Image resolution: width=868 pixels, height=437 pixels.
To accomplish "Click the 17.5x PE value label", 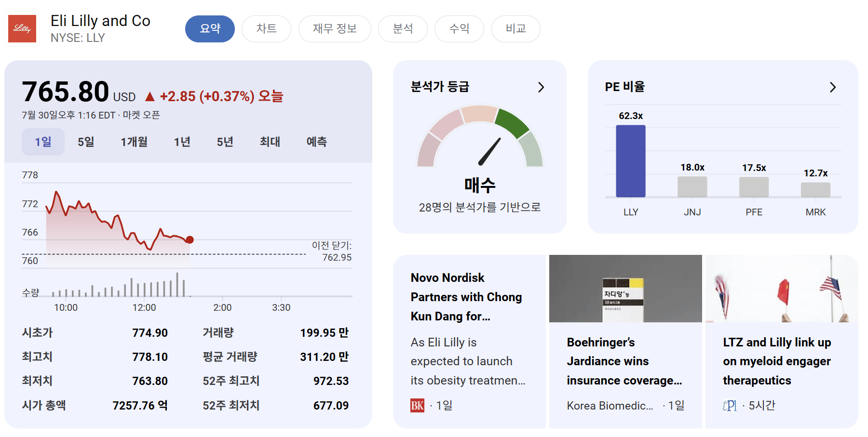I will (754, 168).
